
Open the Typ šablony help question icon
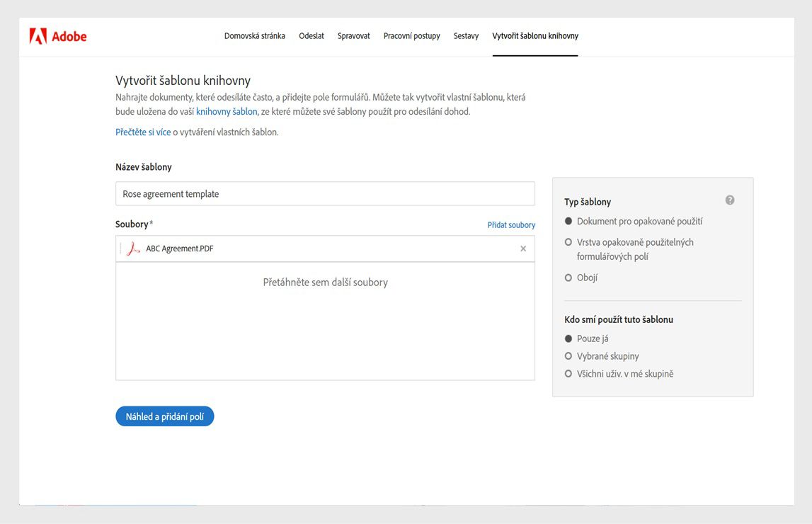730,200
